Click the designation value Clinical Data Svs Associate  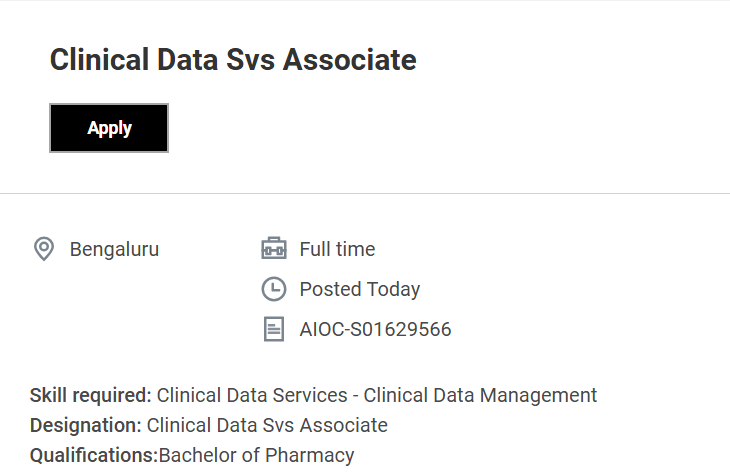267,425
